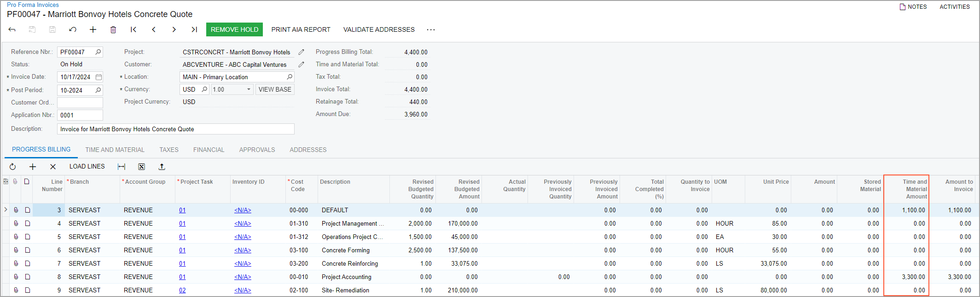Open Project Task 02 link in line 9

point(182,290)
